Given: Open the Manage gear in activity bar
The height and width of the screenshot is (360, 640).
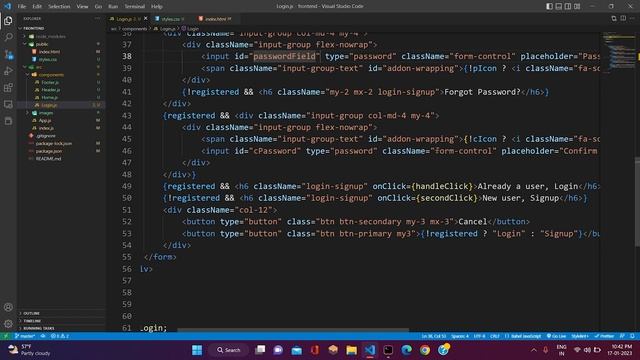Looking at the screenshot, I should coord(8,324).
